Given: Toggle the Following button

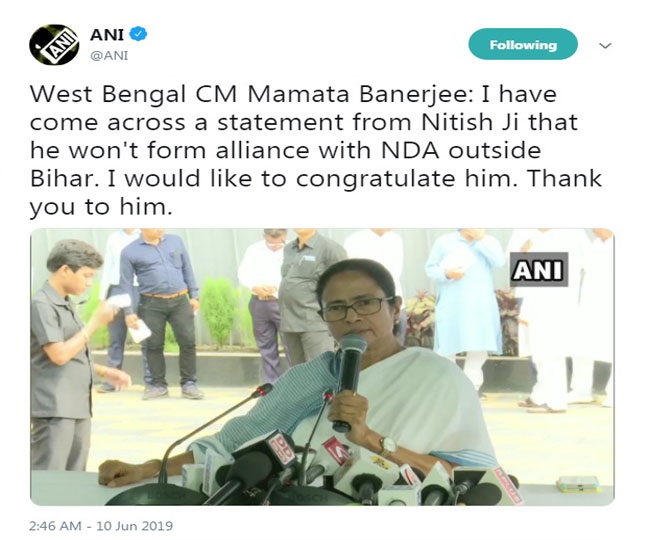Looking at the screenshot, I should pyautogui.click(x=523, y=44).
